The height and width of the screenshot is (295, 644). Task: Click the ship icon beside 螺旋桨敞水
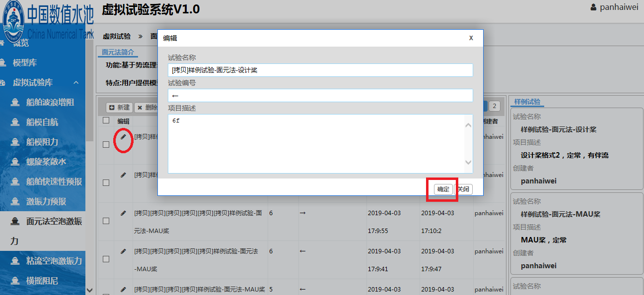[x=15, y=162]
